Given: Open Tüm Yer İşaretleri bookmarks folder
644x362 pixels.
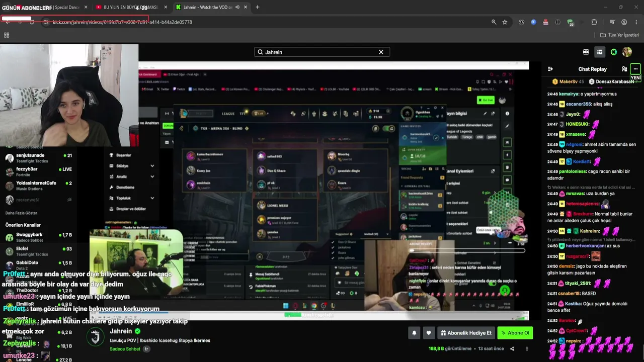Looking at the screenshot, I should click(619, 35).
